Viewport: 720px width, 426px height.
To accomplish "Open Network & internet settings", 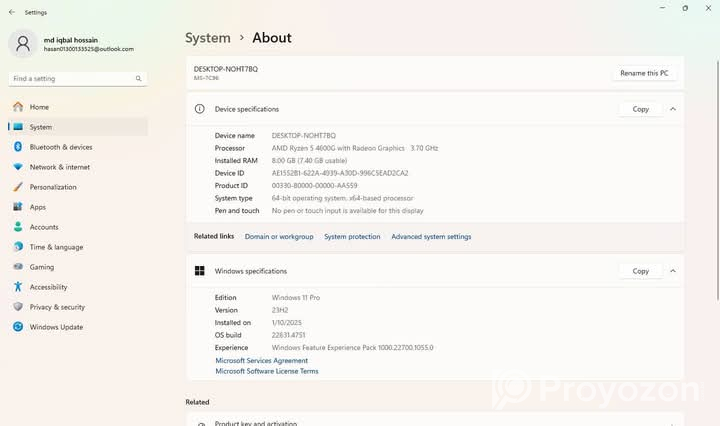I will (x=78, y=167).
